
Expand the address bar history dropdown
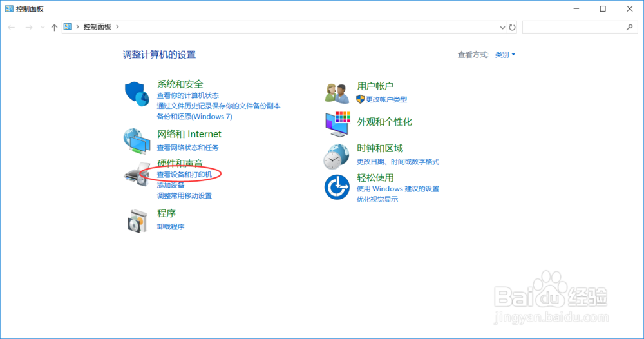pyautogui.click(x=502, y=28)
